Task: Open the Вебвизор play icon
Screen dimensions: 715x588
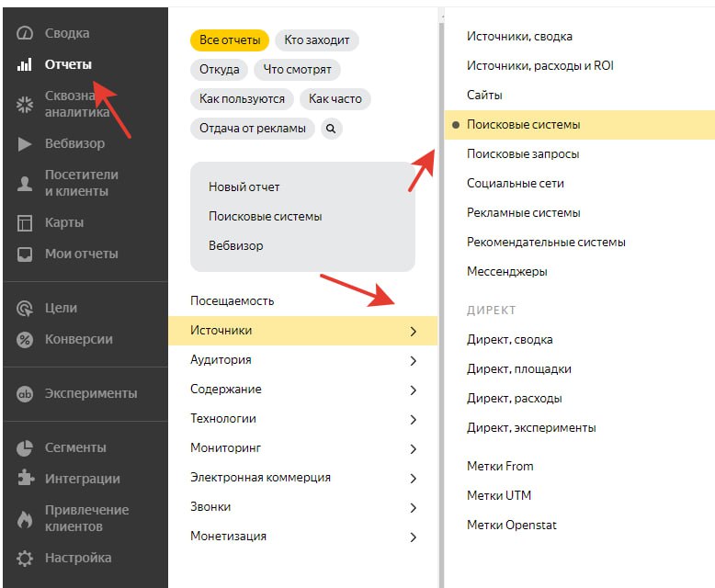Action: [x=25, y=143]
